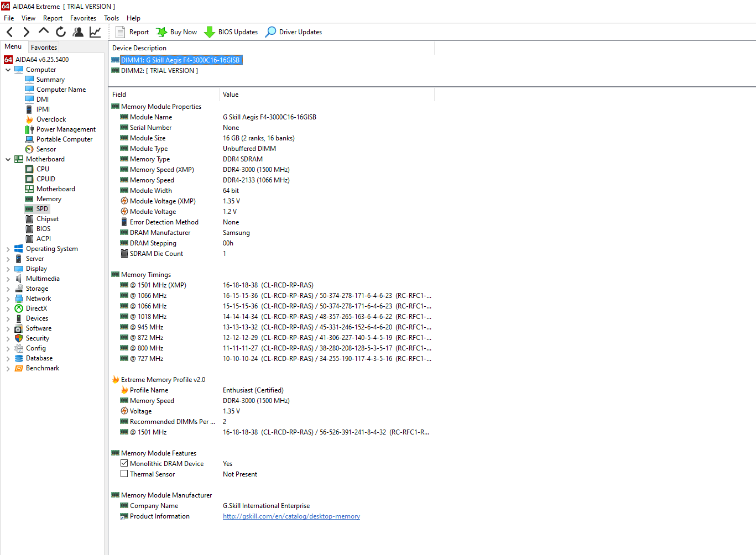Image resolution: width=756 pixels, height=555 pixels.
Task: Select the Memory Speed (XMP) row
Action: pos(272,170)
